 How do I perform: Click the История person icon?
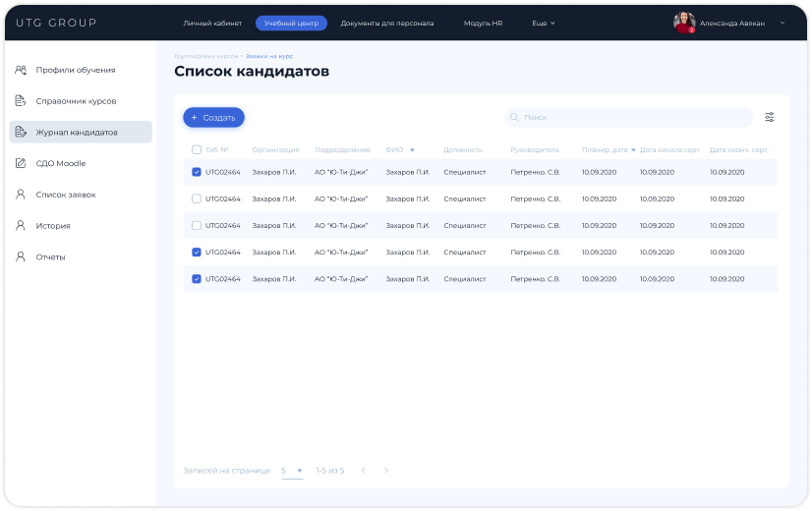point(21,226)
